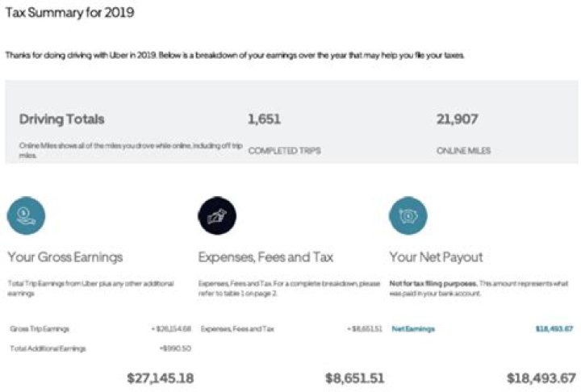This screenshot has width=581, height=392.
Task: Click the Driving Totals heading
Action: pos(61,119)
